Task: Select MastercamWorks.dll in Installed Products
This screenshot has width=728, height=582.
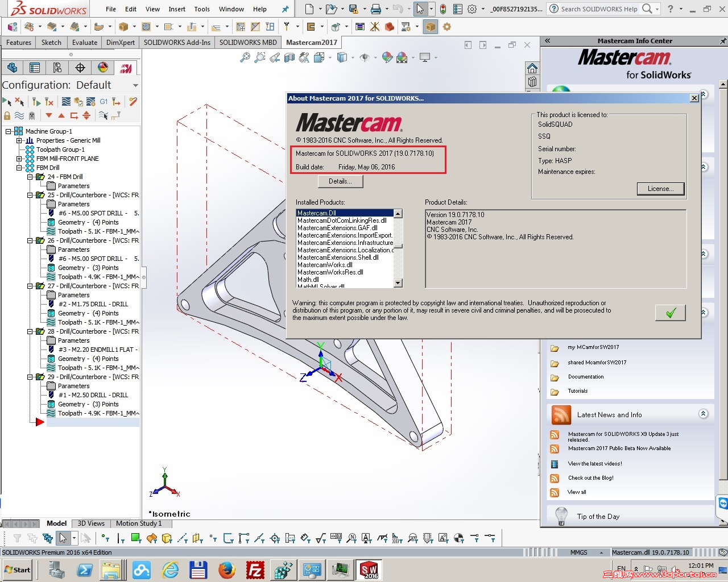Action: [x=325, y=265]
